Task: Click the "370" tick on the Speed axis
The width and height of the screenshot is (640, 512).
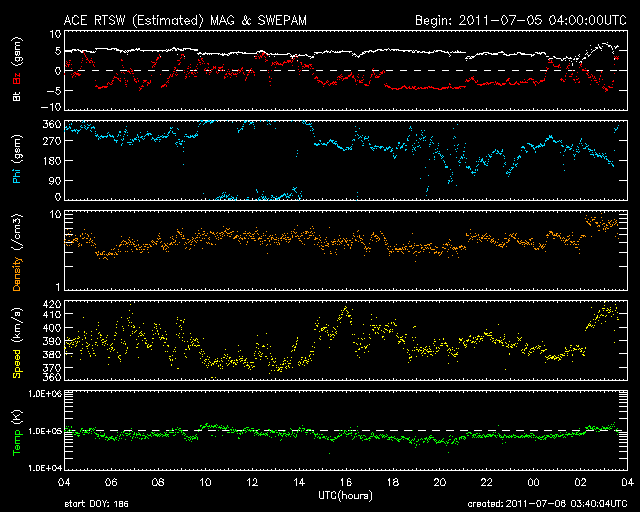Action: point(52,368)
